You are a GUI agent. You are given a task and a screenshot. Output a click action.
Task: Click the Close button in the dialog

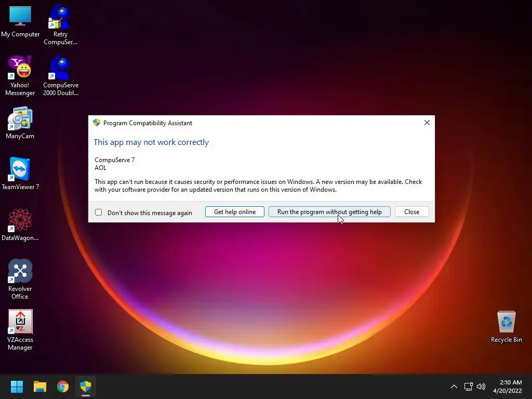(411, 212)
